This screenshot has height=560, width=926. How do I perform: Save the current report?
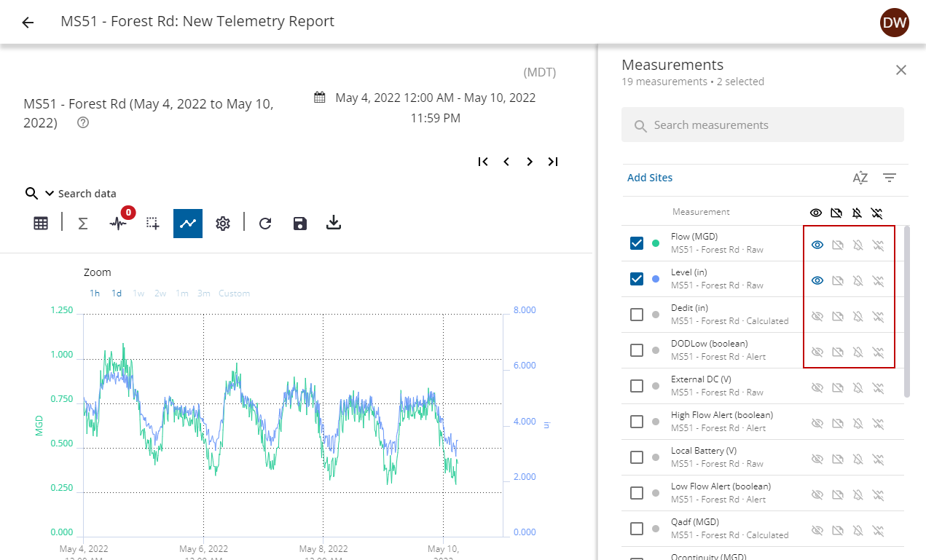pos(299,223)
